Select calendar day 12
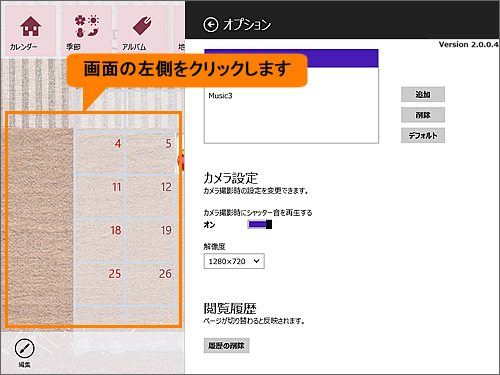This screenshot has height=375, width=500. (151, 197)
